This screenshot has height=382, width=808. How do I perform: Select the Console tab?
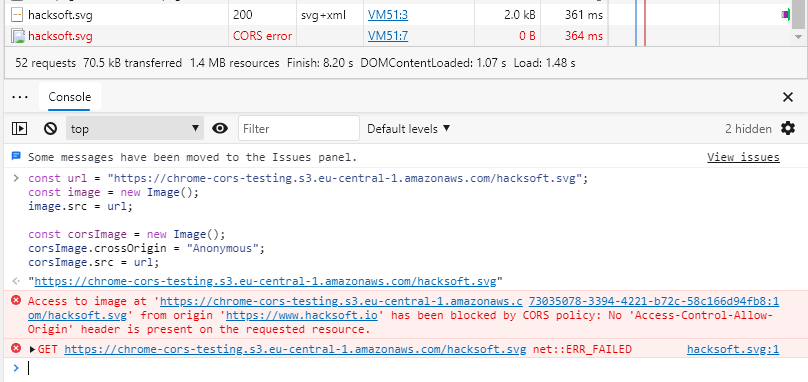coord(70,97)
